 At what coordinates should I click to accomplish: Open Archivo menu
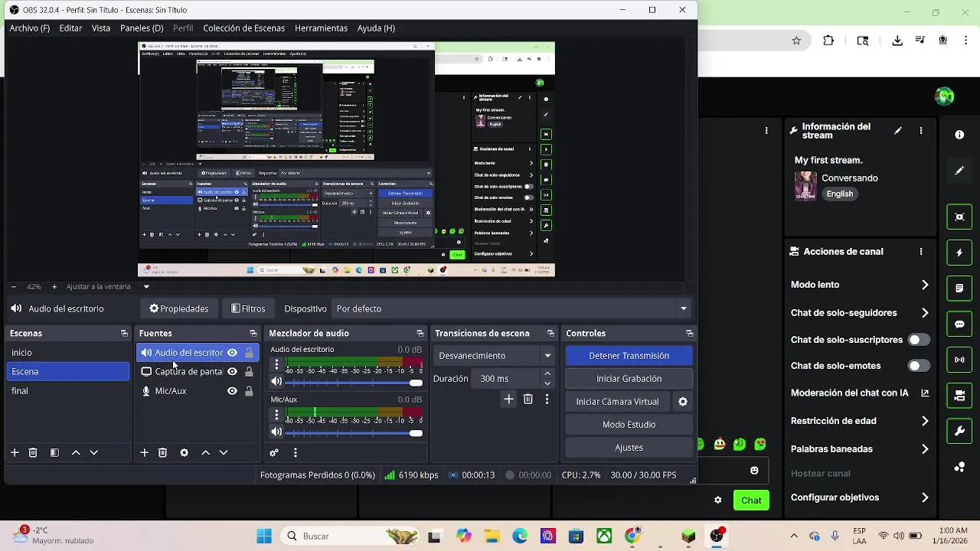(30, 28)
